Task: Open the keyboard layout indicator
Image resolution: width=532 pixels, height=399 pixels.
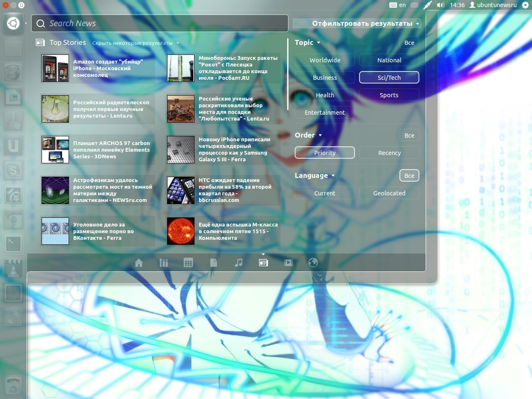Action: click(x=397, y=5)
